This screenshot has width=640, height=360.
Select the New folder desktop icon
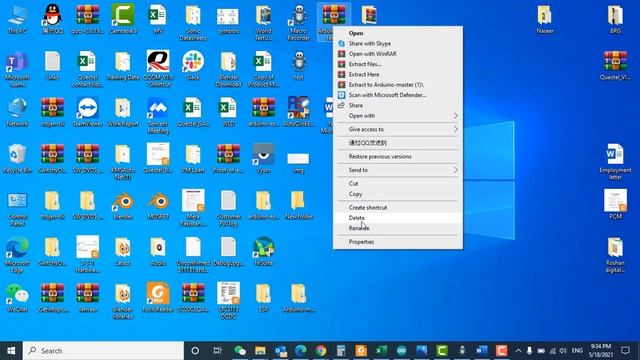point(299,205)
